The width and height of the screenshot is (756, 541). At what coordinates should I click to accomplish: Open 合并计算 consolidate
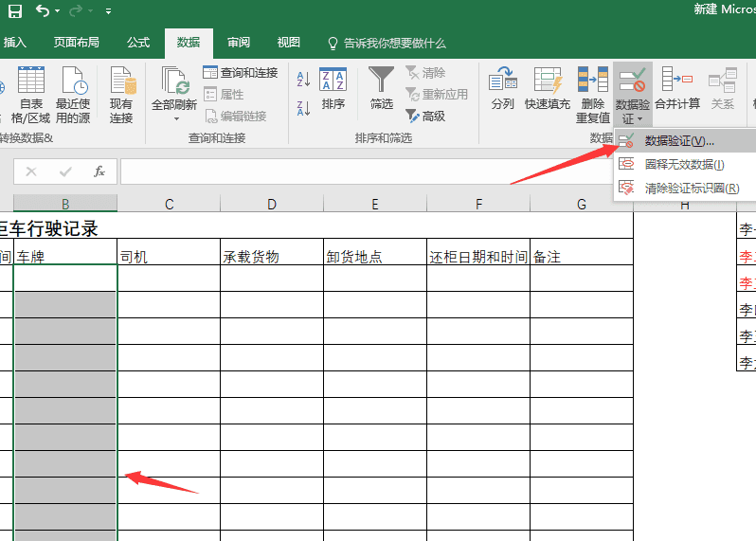(677, 89)
